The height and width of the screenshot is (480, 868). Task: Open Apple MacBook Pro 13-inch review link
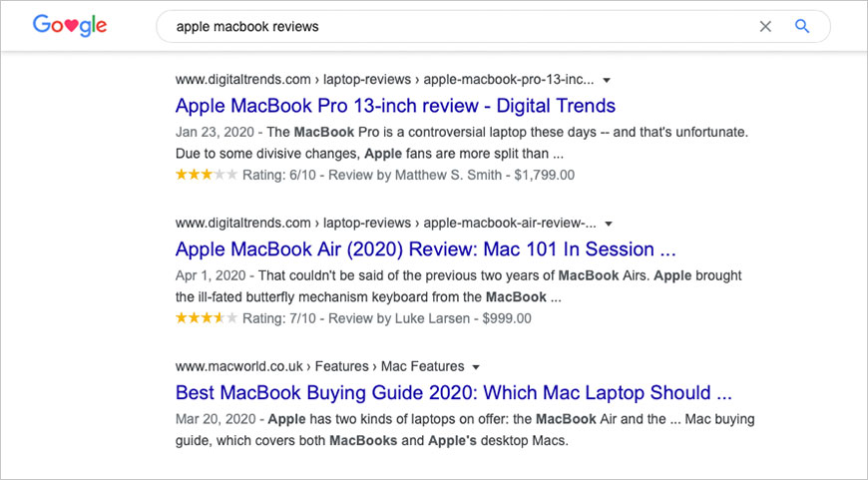coord(395,106)
